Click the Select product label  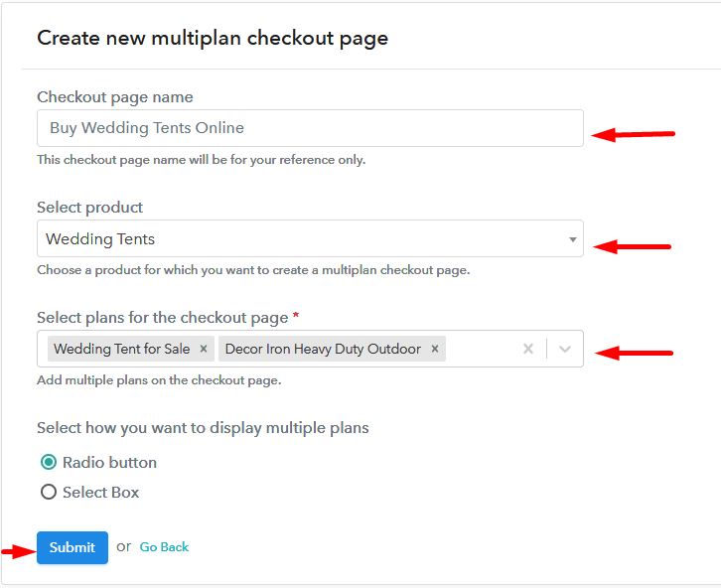(x=90, y=208)
